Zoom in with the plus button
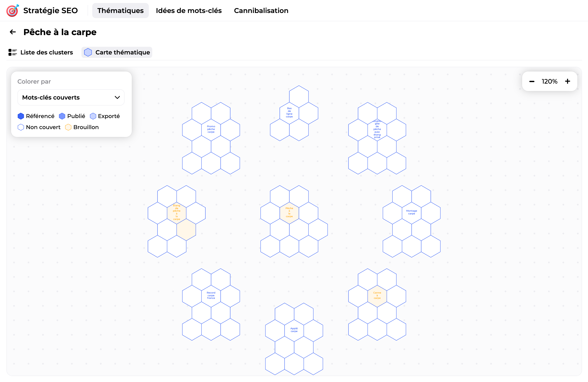Screen dimensions: 588x382 568,81
